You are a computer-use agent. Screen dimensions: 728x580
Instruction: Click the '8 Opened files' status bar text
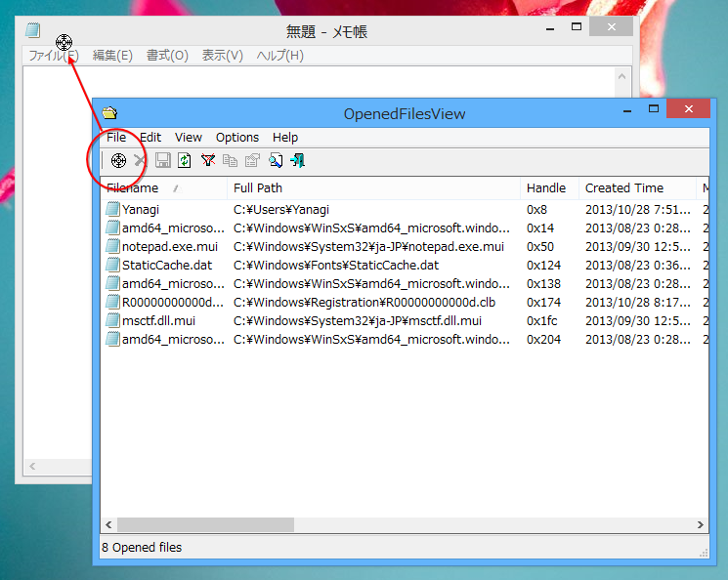coord(142,548)
